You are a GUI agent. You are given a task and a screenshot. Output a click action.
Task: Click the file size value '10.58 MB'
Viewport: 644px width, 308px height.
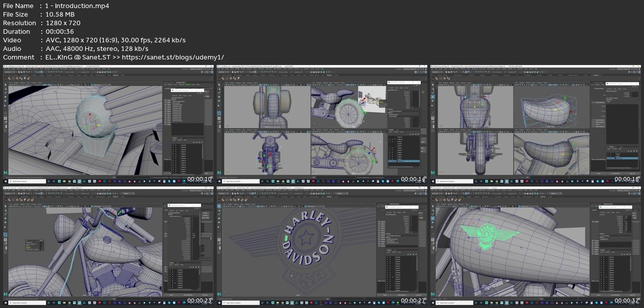click(x=60, y=15)
